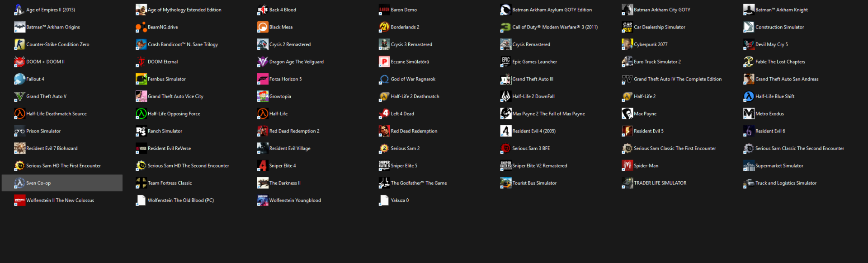Screen dimensions: 868x263
Task: Click the BeamNG.drive orange icon
Action: (x=141, y=27)
